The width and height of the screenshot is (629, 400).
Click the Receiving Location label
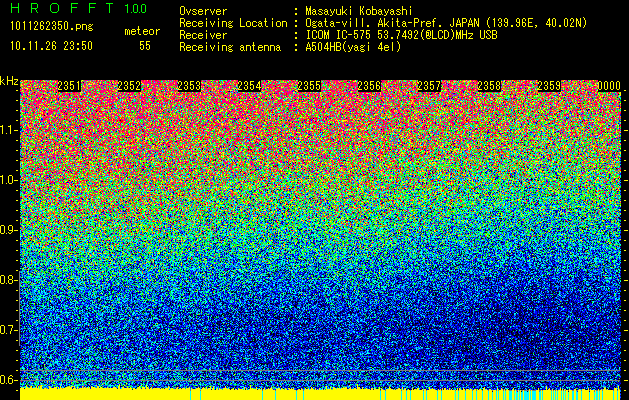click(x=233, y=23)
